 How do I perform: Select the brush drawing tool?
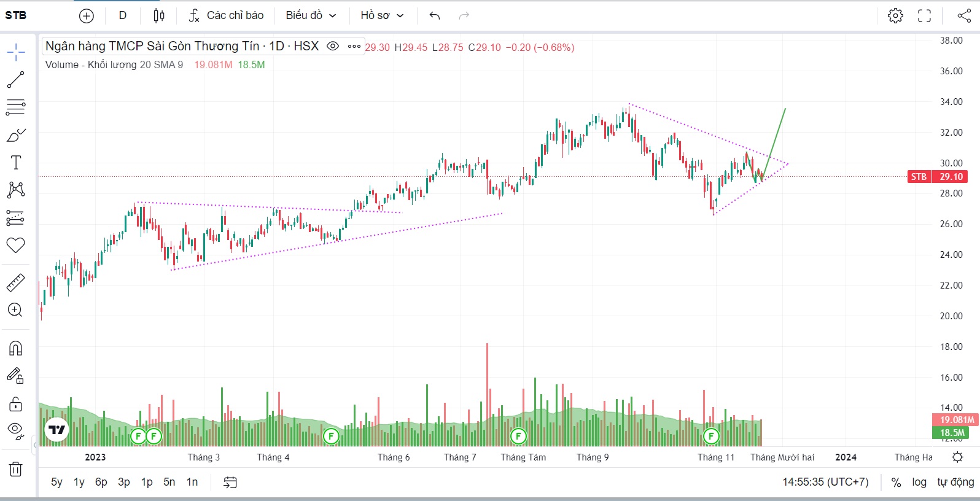pos(16,135)
